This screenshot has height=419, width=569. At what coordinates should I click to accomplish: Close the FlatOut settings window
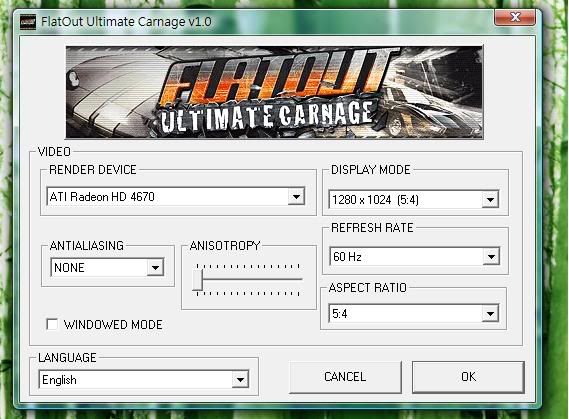(515, 17)
